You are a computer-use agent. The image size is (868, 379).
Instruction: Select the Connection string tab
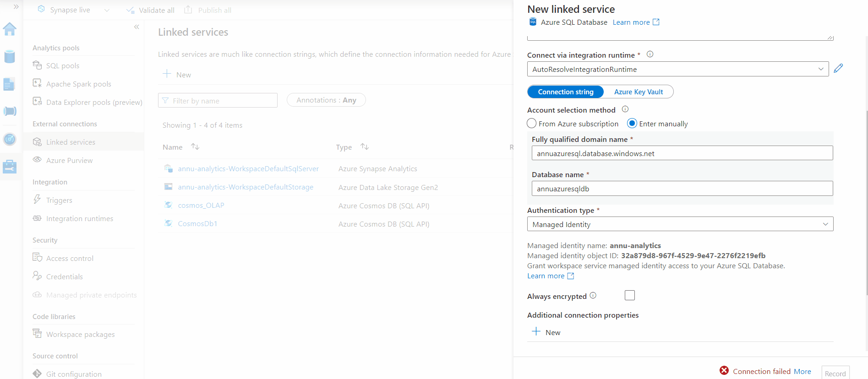pos(566,92)
